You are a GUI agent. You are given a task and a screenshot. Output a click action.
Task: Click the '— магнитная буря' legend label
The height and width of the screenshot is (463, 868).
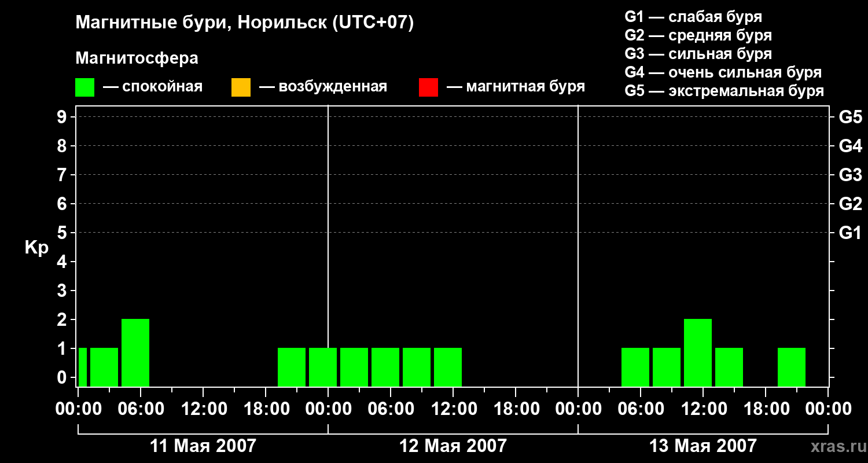pyautogui.click(x=516, y=87)
